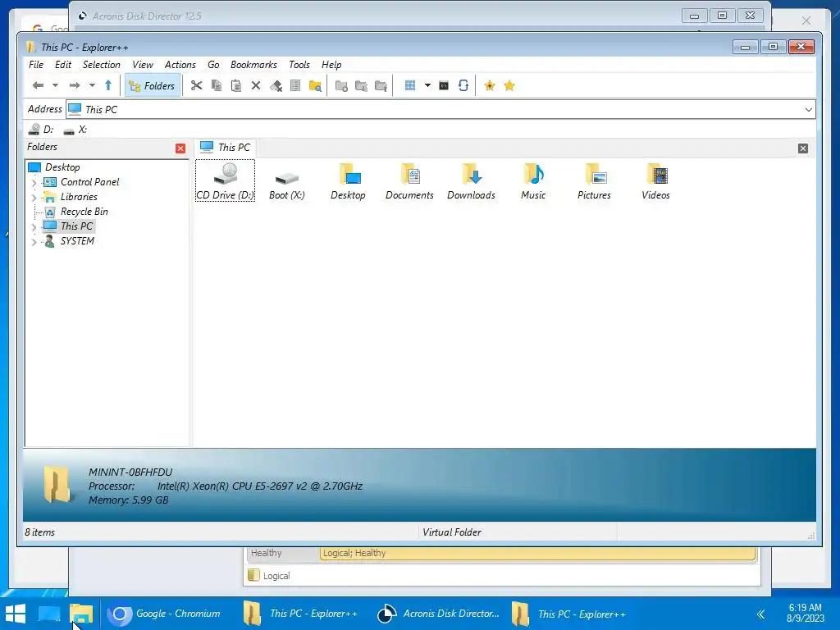Open the Go menu

point(213,65)
